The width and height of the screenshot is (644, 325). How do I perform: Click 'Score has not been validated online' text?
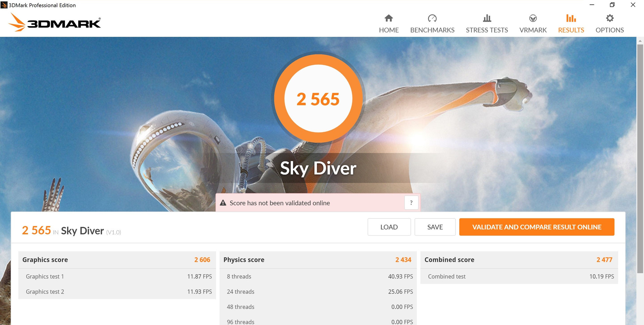click(x=280, y=203)
